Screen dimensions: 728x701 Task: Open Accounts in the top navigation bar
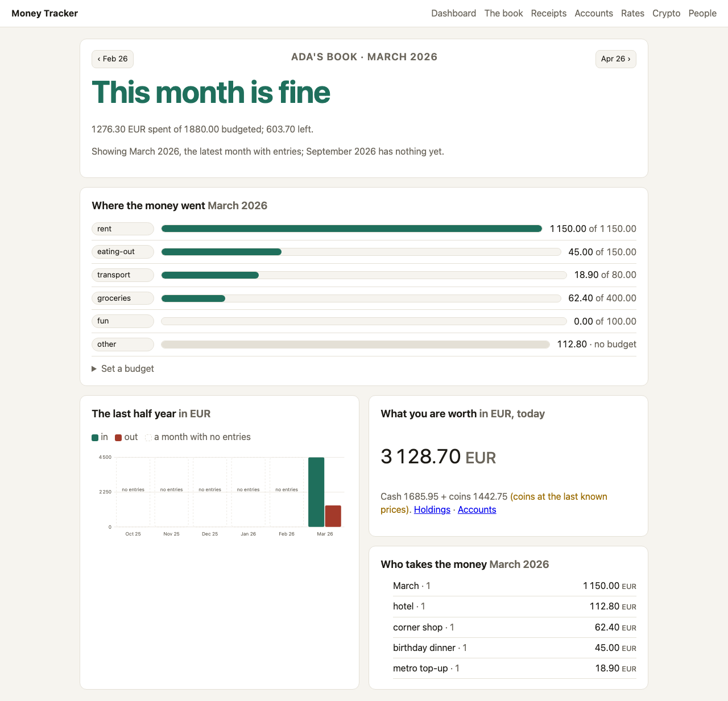[x=594, y=13]
